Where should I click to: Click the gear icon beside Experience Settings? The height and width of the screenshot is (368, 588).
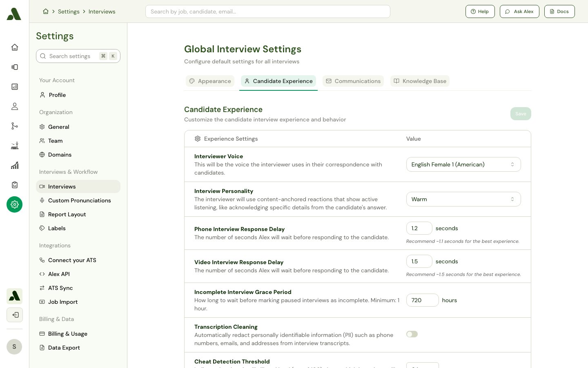pos(198,139)
